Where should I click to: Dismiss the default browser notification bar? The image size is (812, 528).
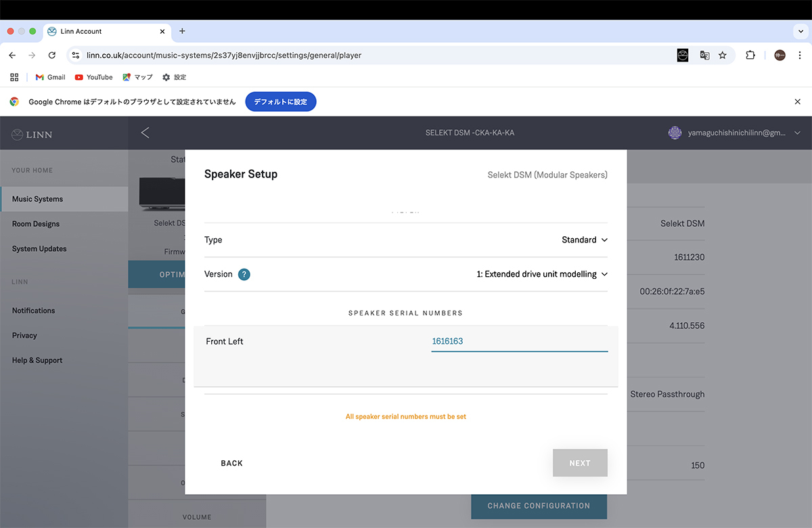click(x=797, y=102)
